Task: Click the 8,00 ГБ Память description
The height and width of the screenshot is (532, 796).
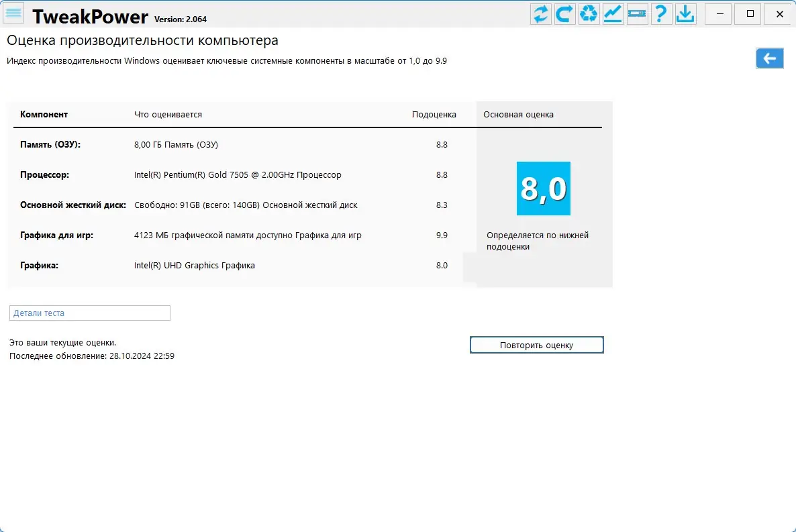Action: pos(176,145)
